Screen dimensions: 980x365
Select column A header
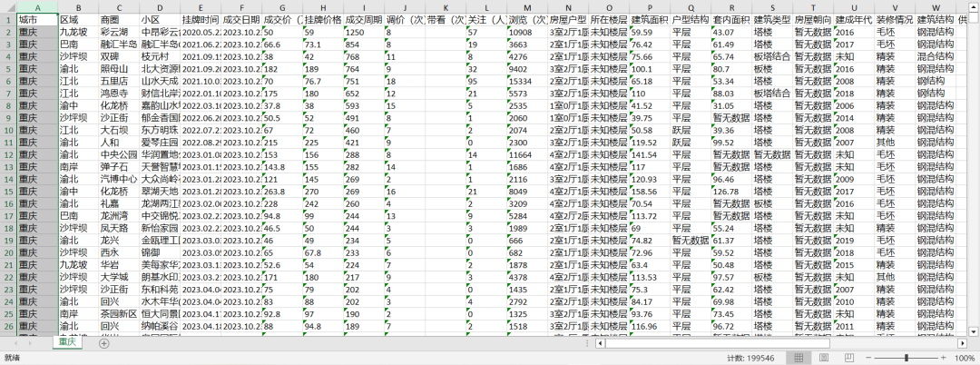point(37,7)
